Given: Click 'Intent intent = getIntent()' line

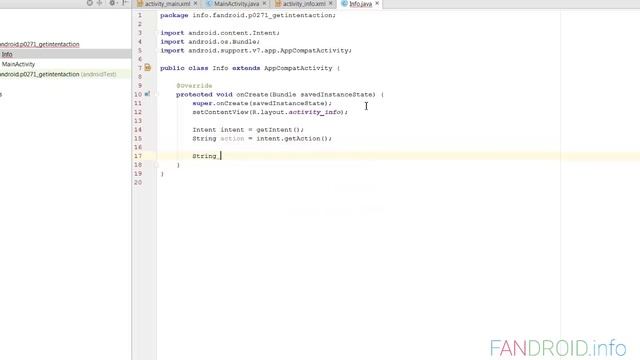Looking at the screenshot, I should (x=248, y=130).
